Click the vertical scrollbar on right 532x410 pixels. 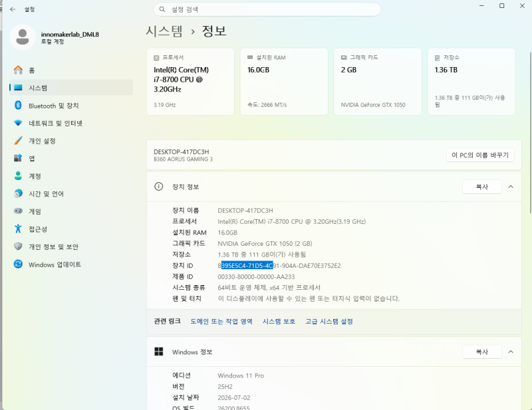(x=530, y=132)
